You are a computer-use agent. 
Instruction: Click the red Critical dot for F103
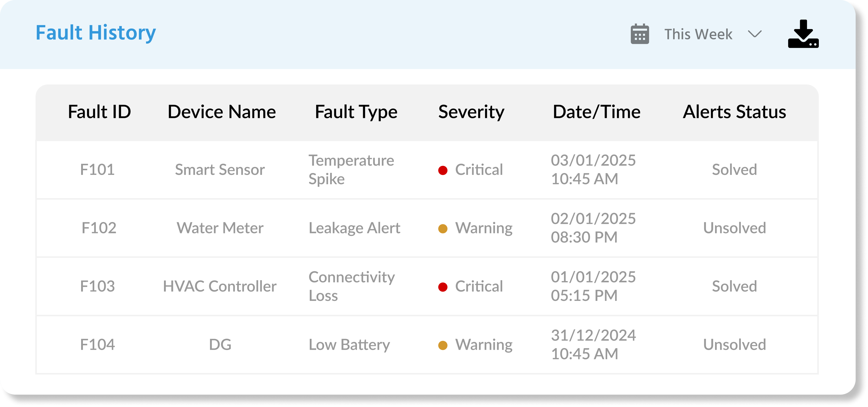tap(442, 287)
